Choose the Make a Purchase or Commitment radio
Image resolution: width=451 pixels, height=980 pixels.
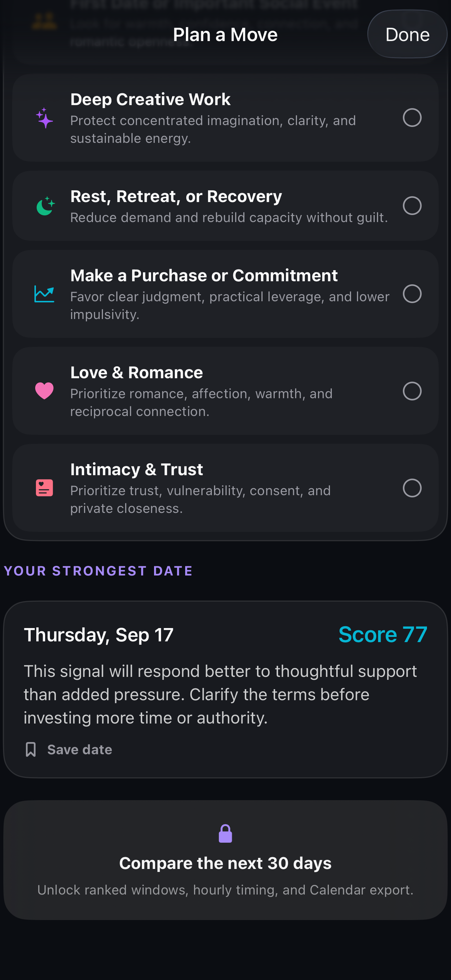click(x=412, y=294)
